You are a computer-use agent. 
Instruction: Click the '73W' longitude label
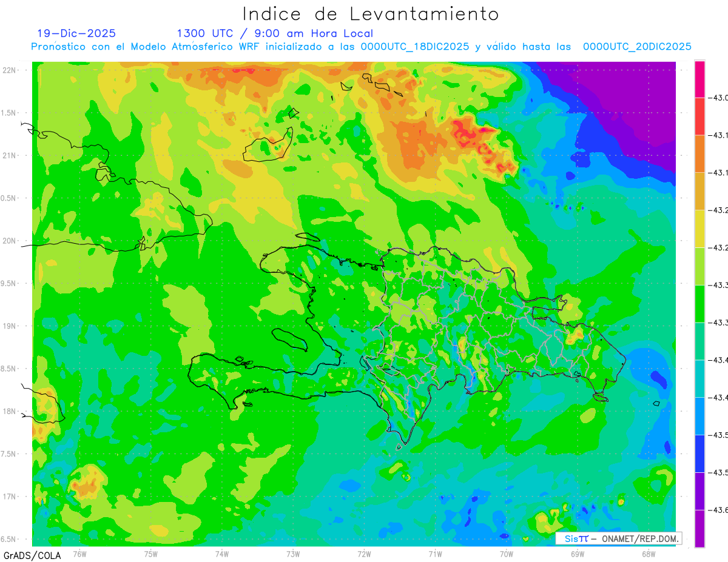(x=293, y=554)
